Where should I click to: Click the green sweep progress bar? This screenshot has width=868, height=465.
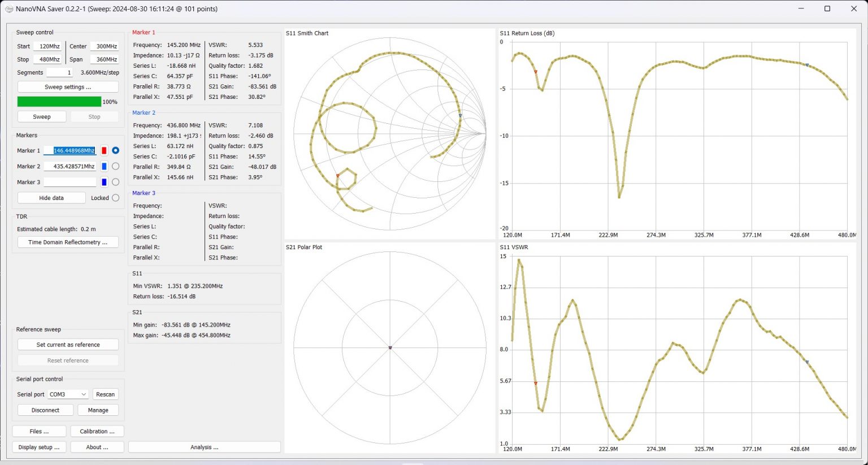click(59, 102)
